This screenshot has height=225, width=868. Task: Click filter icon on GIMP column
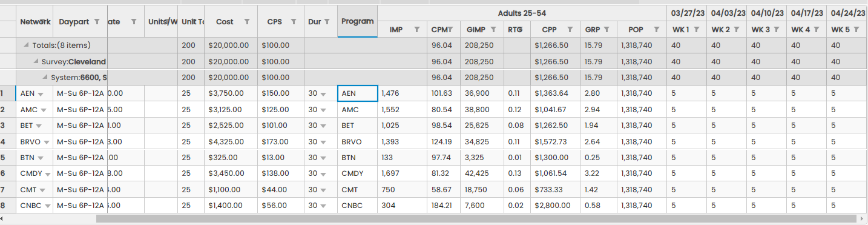493,30
